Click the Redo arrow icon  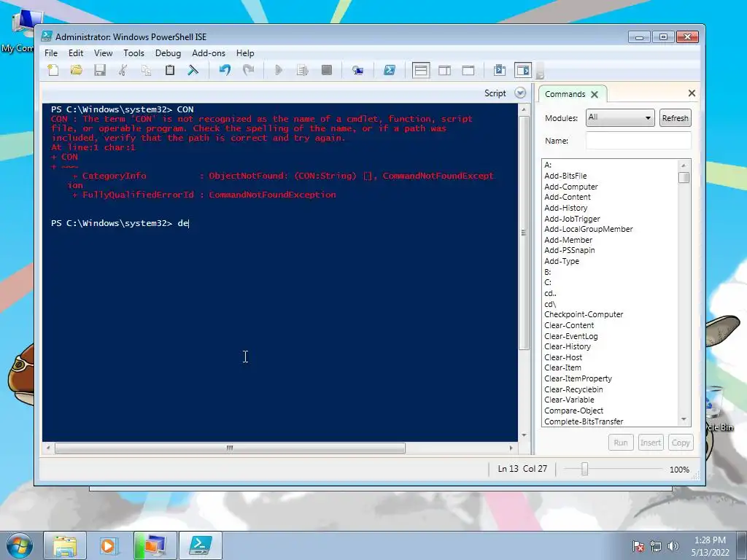tap(248, 71)
